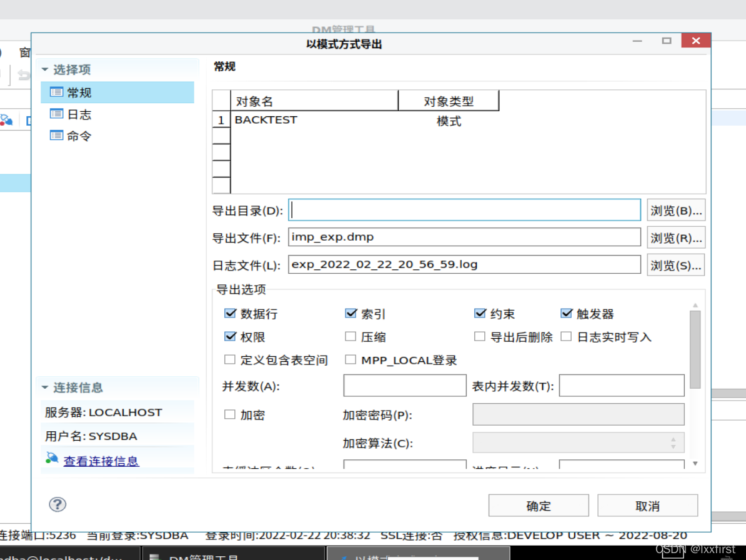The image size is (746, 560).
Task: Browse for export directory with 浏览(B)
Action: tap(676, 210)
